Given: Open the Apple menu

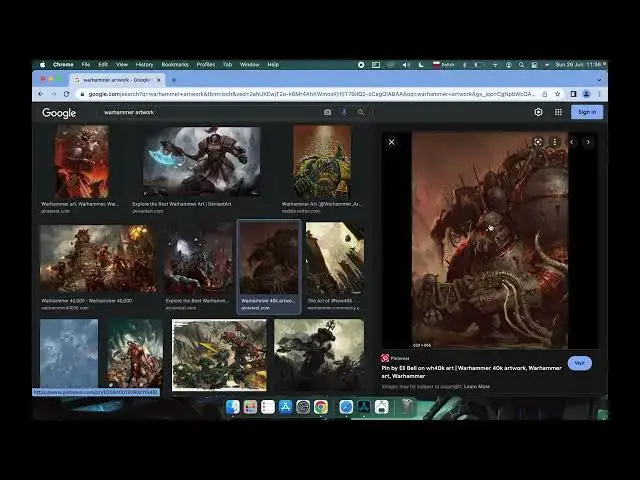Looking at the screenshot, I should (42, 64).
